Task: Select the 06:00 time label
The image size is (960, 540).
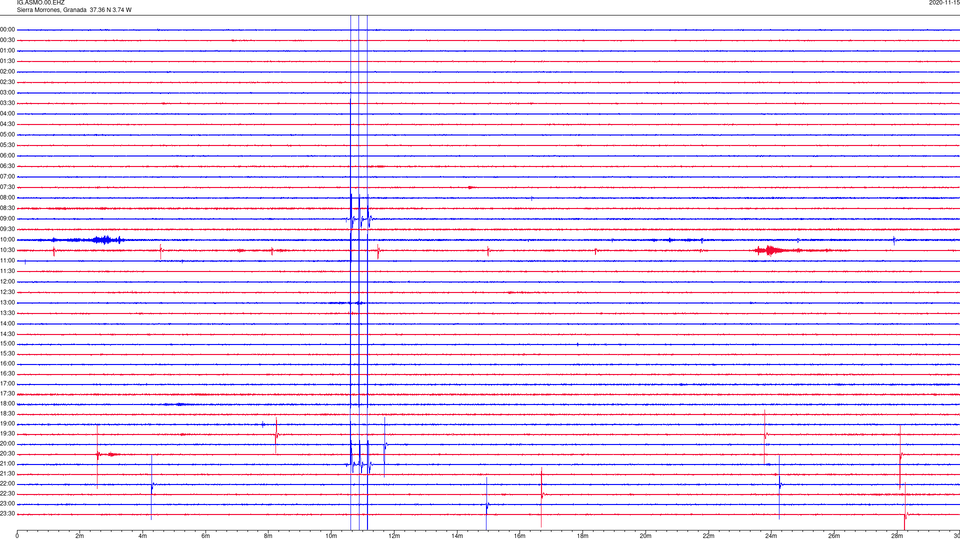Action: (7, 156)
